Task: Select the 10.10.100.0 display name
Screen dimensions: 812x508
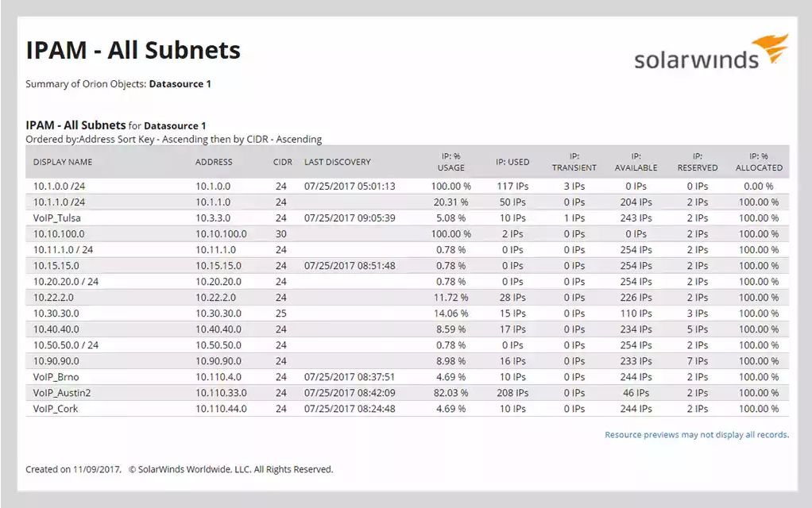Action: point(59,234)
